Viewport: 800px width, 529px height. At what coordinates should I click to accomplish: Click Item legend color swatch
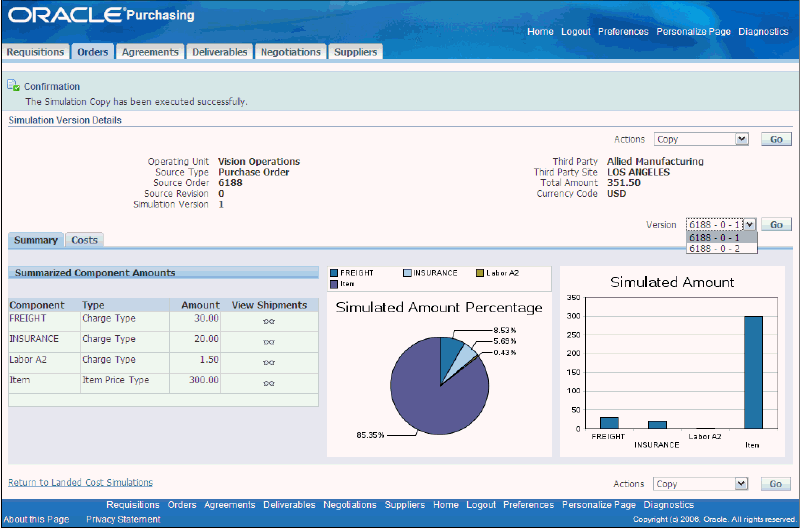334,284
